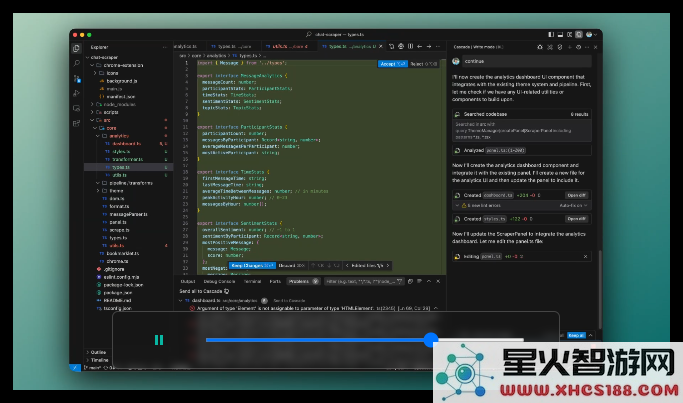Image resolution: width=683 pixels, height=403 pixels.
Task: Open the profile avatar menu in title bar
Action: (x=589, y=34)
